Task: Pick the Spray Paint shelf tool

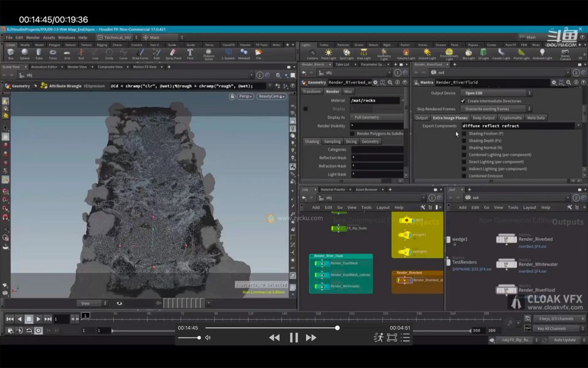Action: coord(172,53)
